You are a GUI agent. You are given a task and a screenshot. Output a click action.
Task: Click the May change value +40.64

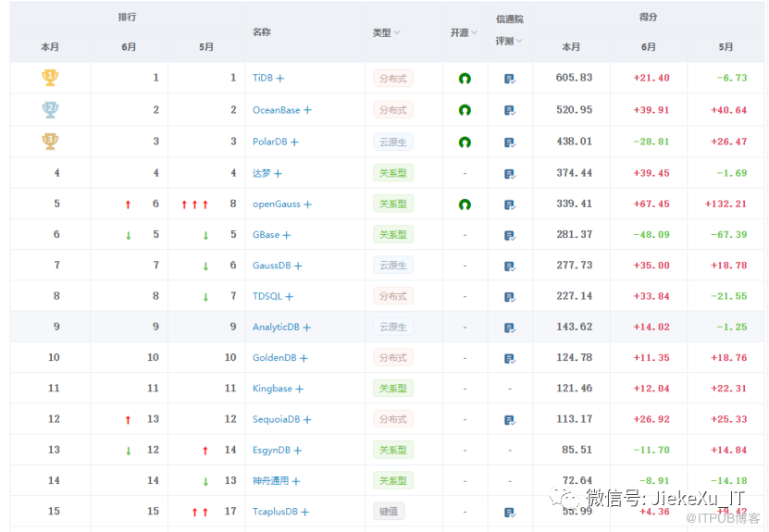[729, 110]
